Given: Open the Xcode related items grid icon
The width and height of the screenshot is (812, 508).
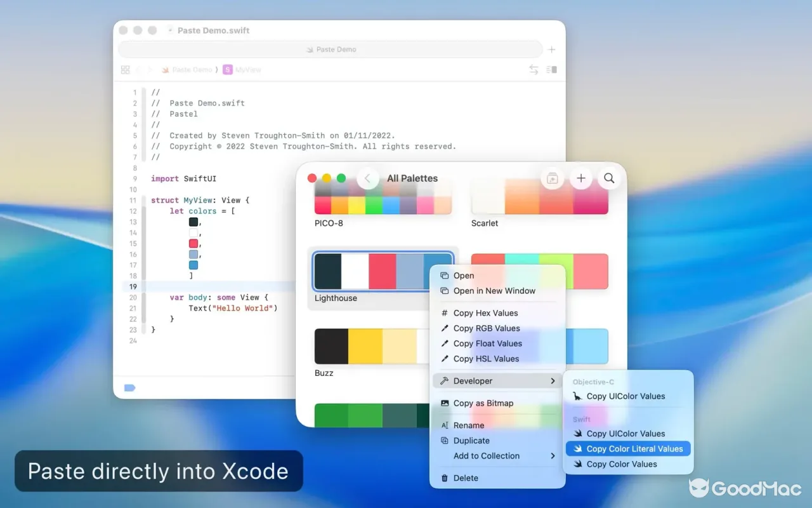Looking at the screenshot, I should 126,70.
